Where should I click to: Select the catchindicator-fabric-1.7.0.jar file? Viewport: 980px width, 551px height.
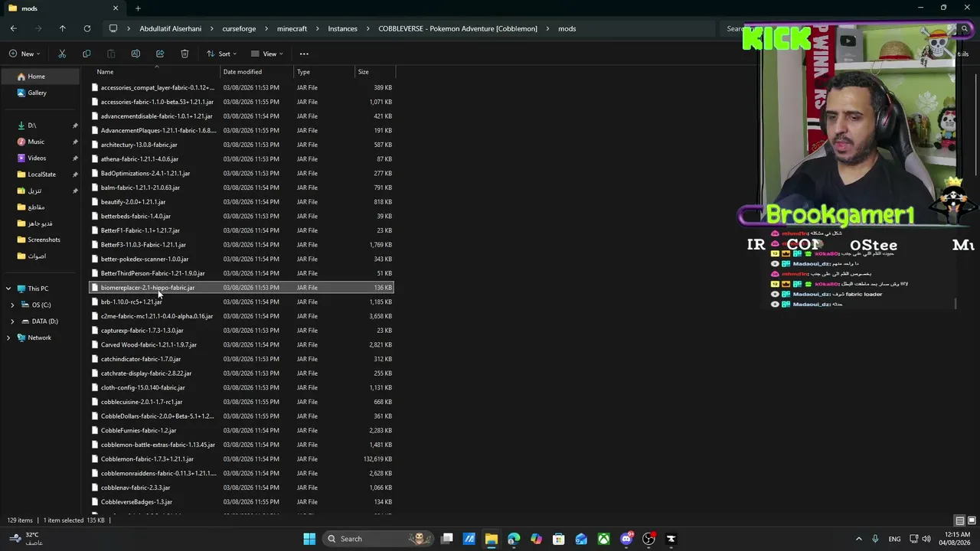pos(242,359)
